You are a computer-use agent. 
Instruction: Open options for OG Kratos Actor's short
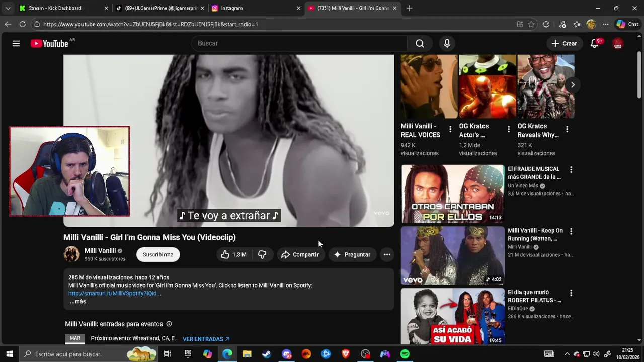click(508, 129)
